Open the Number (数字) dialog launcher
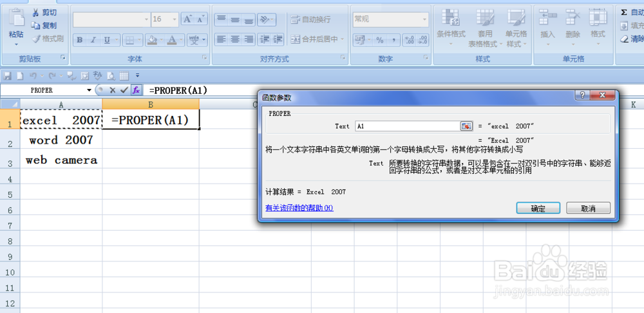Image resolution: width=644 pixels, height=313 pixels. coord(427,58)
